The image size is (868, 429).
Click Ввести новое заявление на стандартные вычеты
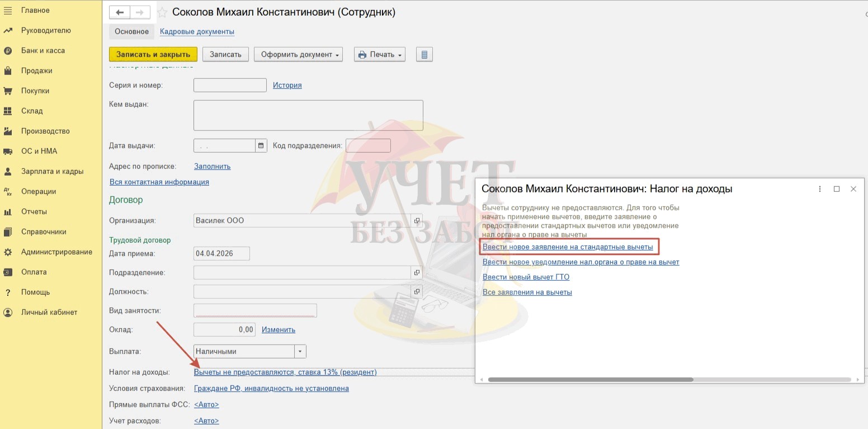point(568,247)
